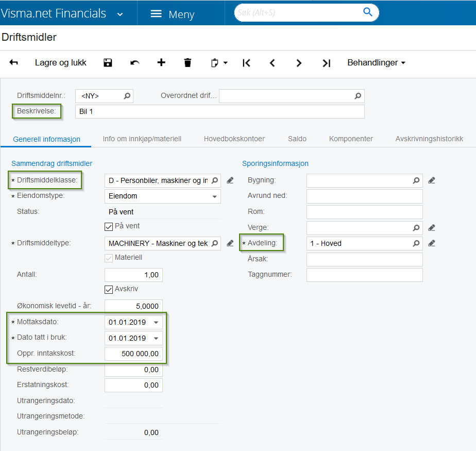Click Lagre og lukk button

coord(60,62)
